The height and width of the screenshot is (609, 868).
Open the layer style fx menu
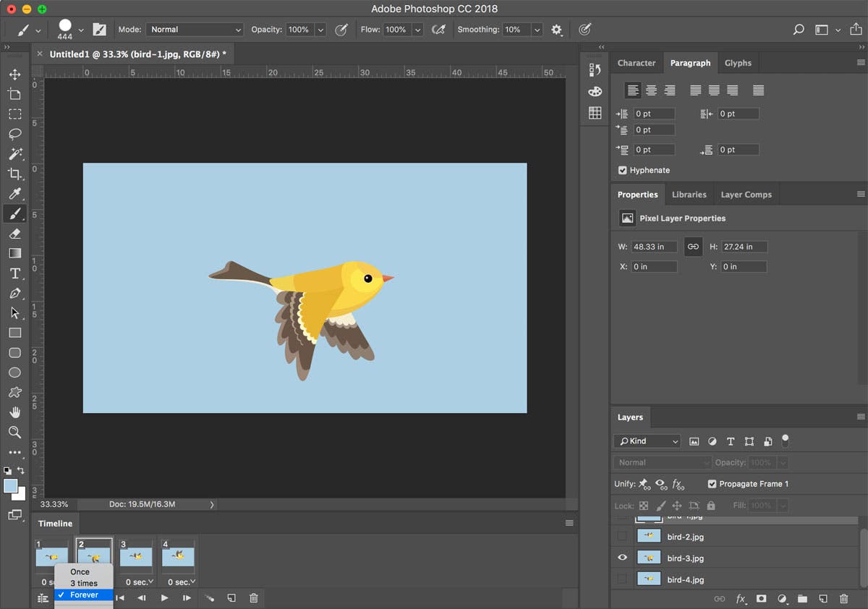point(741,599)
